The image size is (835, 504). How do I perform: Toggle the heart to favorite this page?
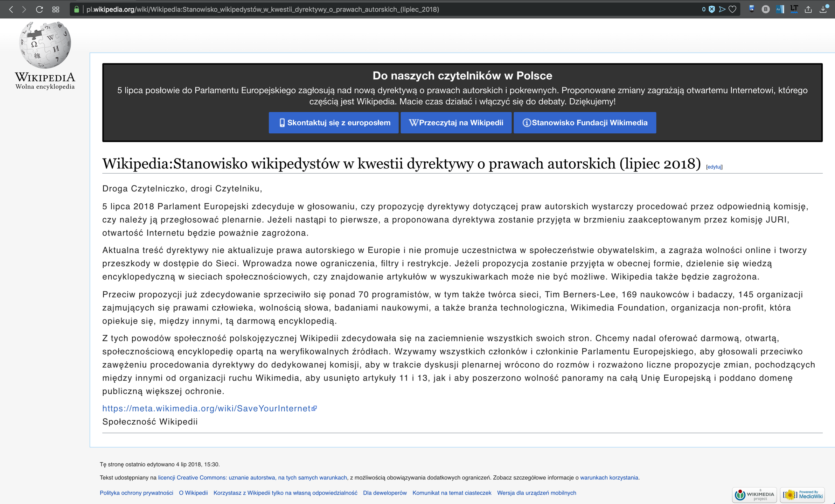732,9
